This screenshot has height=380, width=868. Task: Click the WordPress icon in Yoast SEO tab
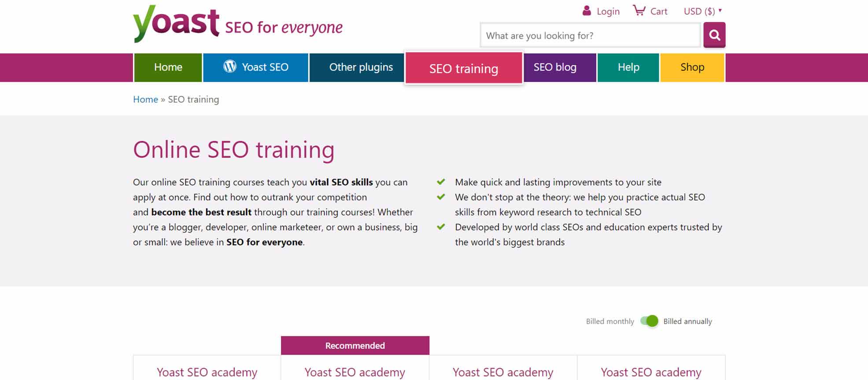[229, 66]
